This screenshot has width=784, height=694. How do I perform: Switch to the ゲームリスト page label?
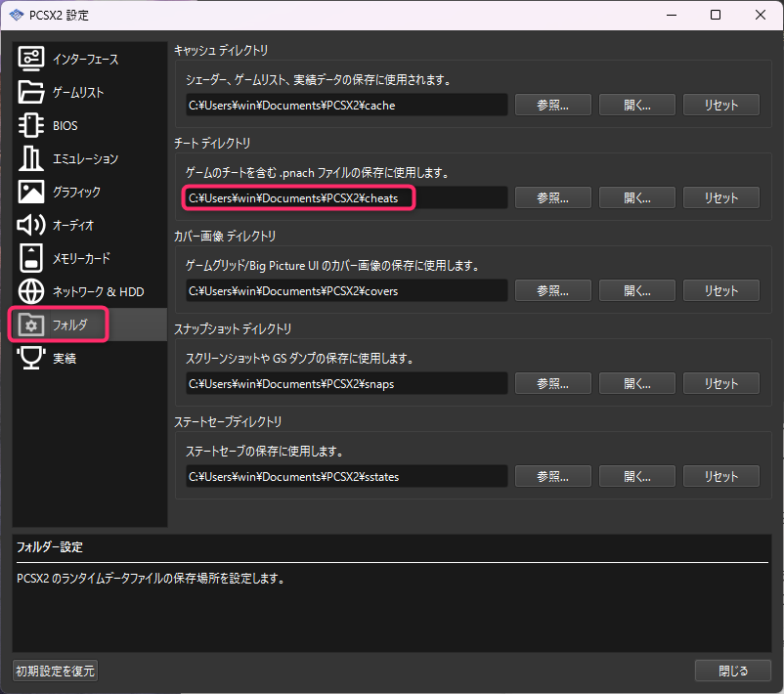coord(78,92)
